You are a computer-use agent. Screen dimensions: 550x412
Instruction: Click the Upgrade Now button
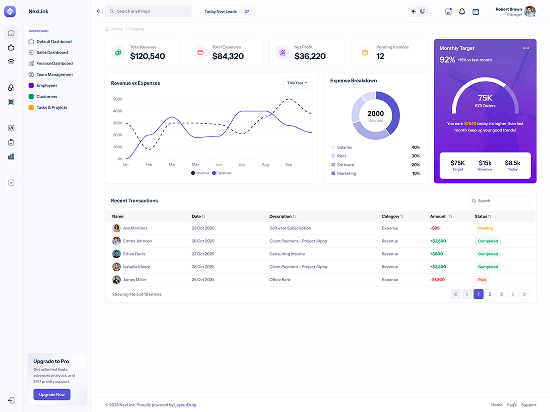52,394
